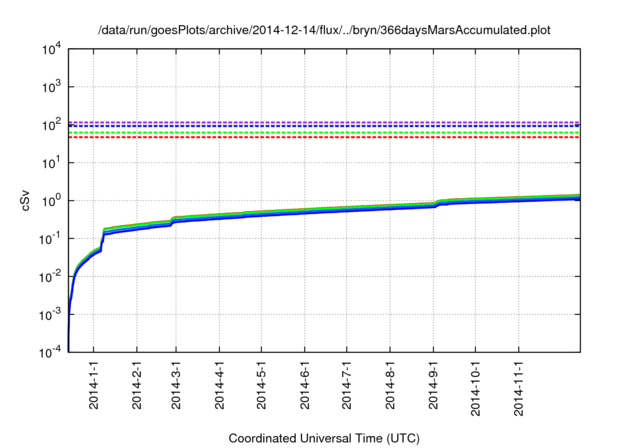Image resolution: width=640 pixels, height=448 pixels.
Task: Click the 2014-5-1 date label
Action: [261, 385]
